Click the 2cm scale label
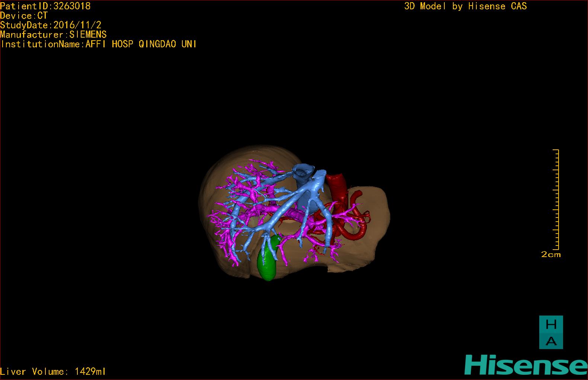The height and width of the screenshot is (380, 588). (551, 254)
